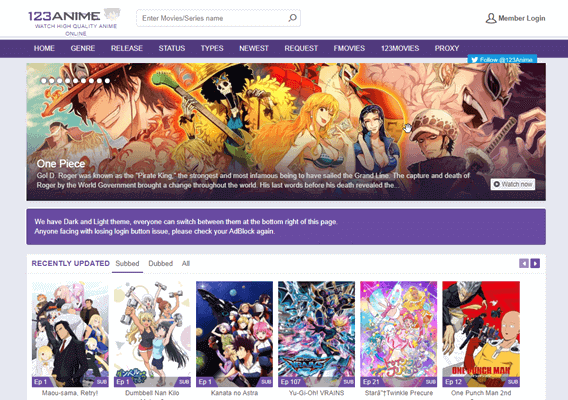
Task: Switch to the Subbed tab
Action: 127,263
